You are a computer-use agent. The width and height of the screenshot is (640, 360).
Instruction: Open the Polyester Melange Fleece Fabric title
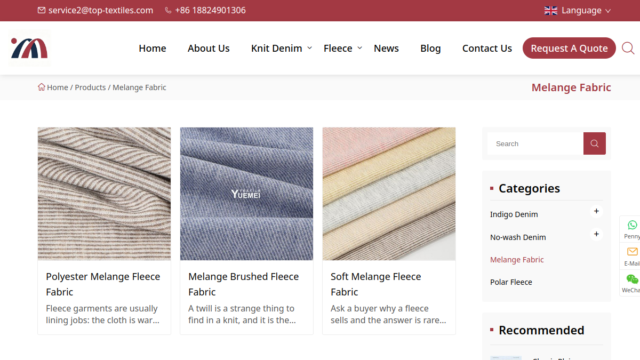[103, 284]
